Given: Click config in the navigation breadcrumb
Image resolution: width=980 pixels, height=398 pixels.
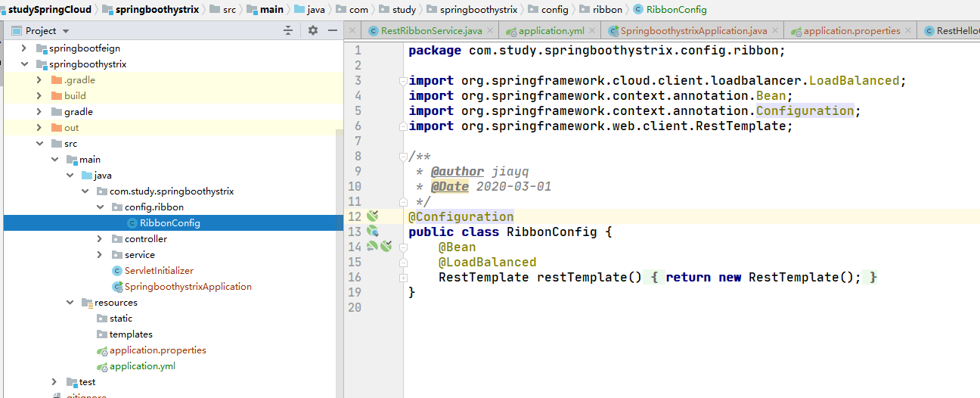Looking at the screenshot, I should point(554,10).
